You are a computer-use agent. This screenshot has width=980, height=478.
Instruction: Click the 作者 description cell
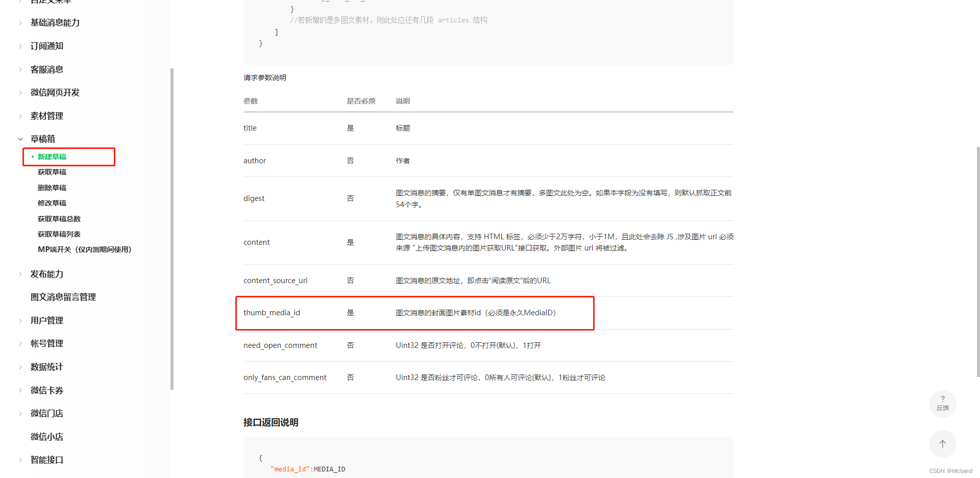pos(403,161)
